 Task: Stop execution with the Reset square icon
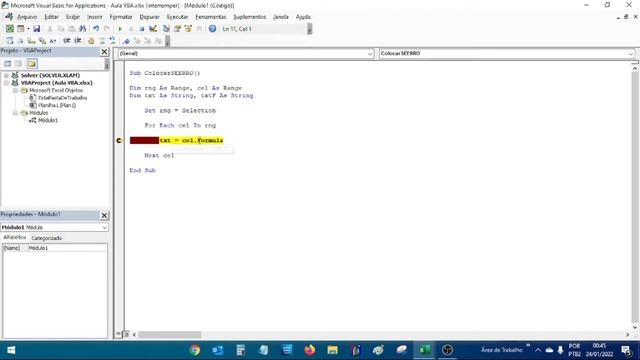click(142, 29)
